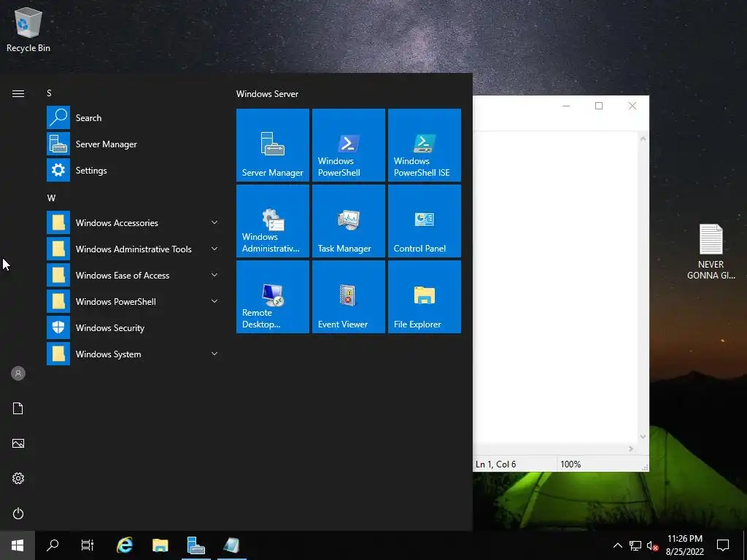This screenshot has width=747, height=560.
Task: Launch Windows Security from app list
Action: tap(133, 327)
